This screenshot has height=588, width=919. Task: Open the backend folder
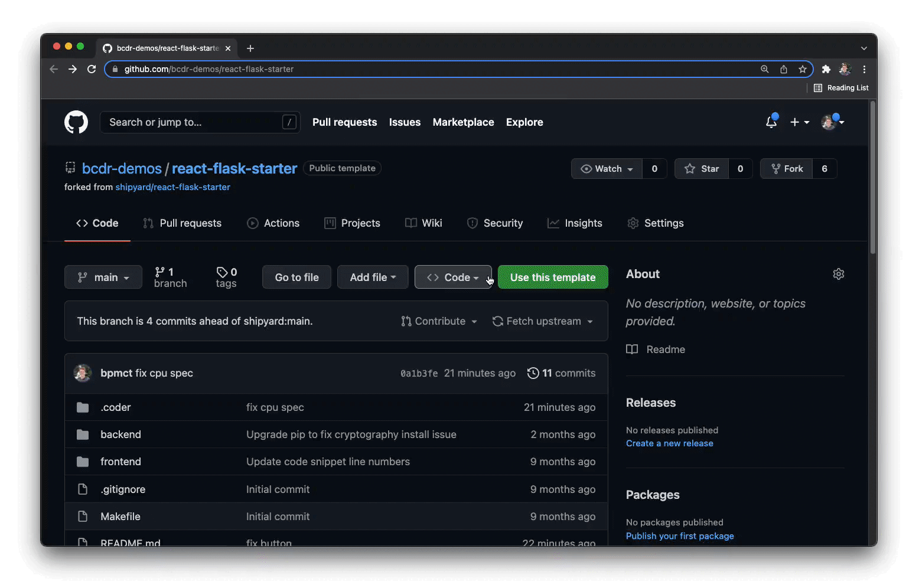(x=120, y=435)
